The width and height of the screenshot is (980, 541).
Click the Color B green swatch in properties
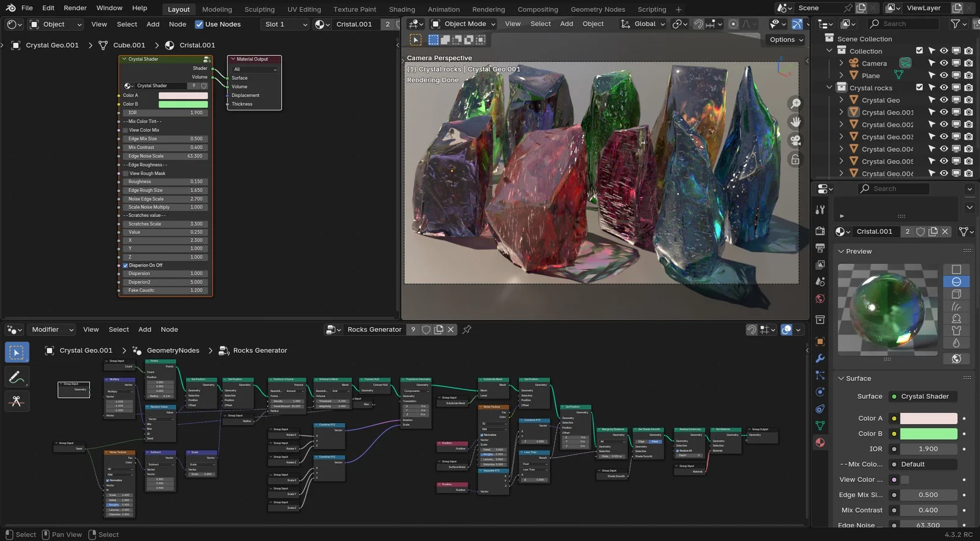tap(928, 434)
